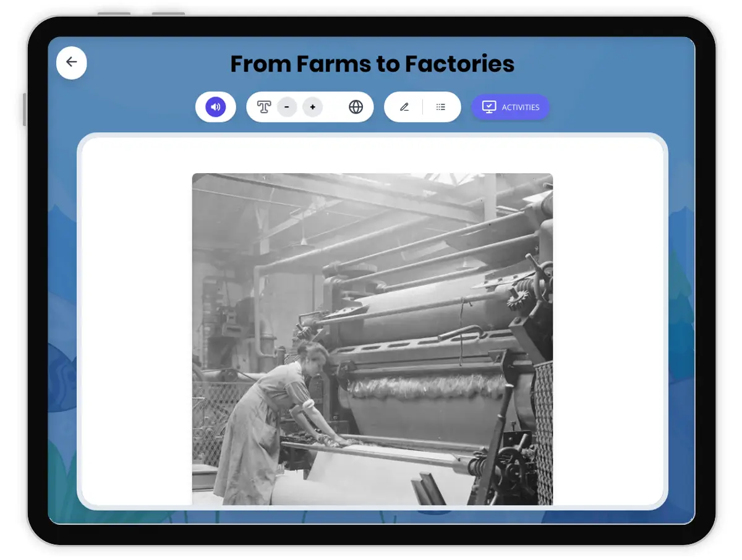Increase text size with the plus button
742x560 pixels.
coord(313,107)
